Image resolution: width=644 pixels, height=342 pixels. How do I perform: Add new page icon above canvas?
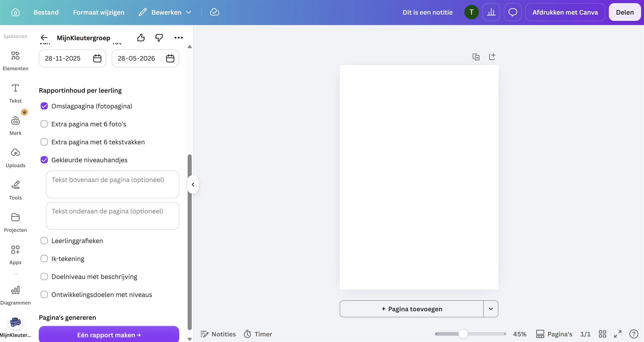(x=492, y=57)
